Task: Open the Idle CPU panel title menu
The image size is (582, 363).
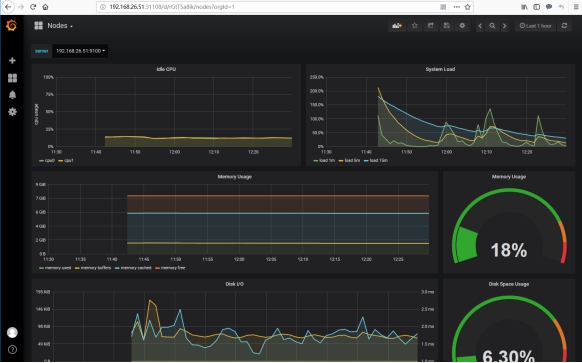Action: coord(166,69)
